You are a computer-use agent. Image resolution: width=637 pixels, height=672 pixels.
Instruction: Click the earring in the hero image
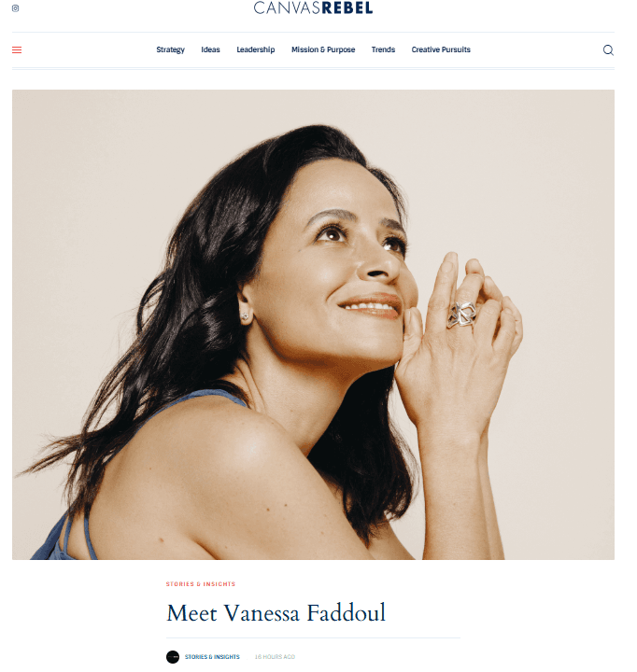coord(245,316)
